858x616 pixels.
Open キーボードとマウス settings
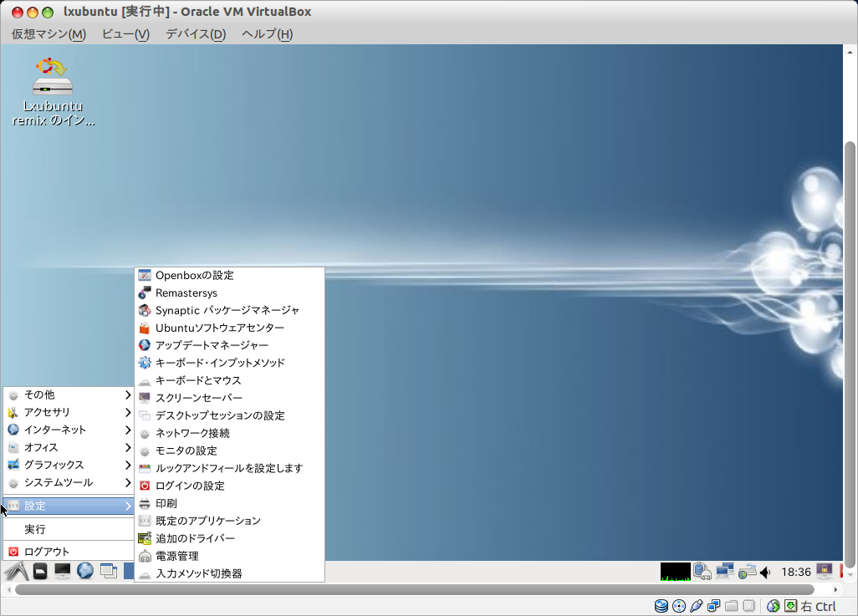229,380
